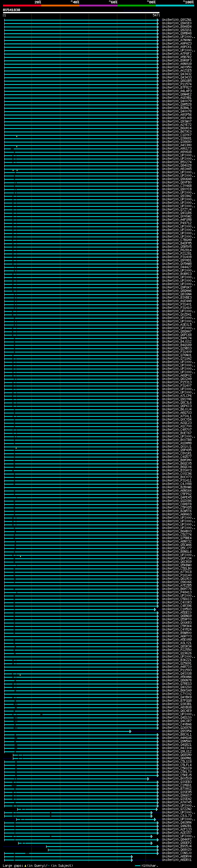The image size is (197, 868).
Task: Click the white query sequence bar
Action: coord(81,12)
